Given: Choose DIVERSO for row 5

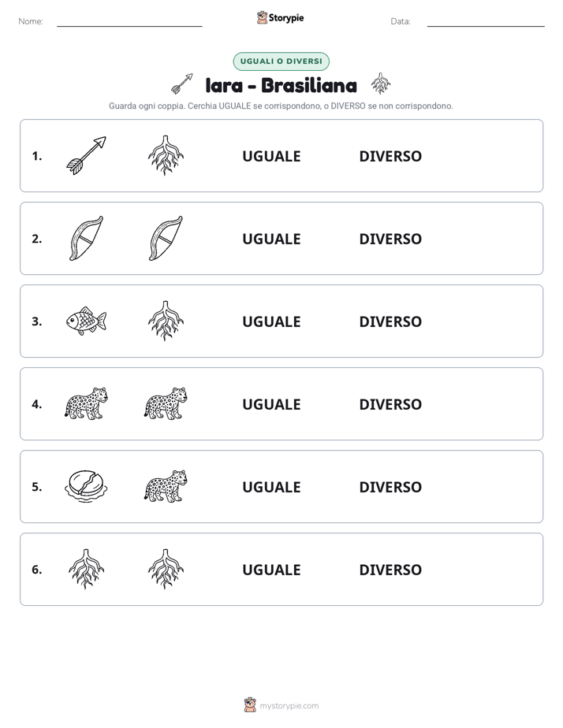Looking at the screenshot, I should click(390, 487).
